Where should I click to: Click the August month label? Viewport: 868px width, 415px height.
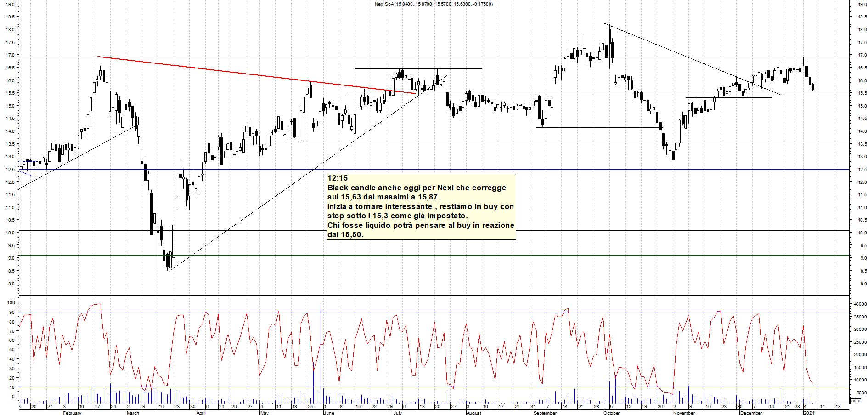point(474,413)
